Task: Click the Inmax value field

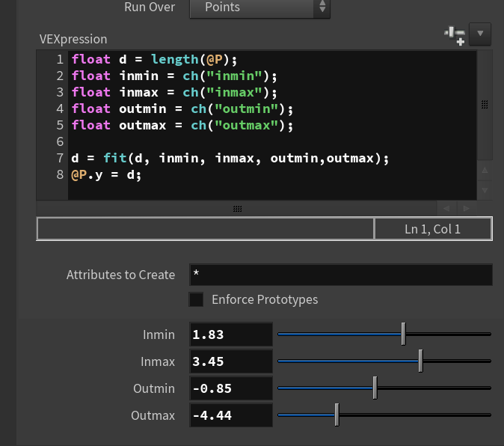Action: [x=231, y=361]
